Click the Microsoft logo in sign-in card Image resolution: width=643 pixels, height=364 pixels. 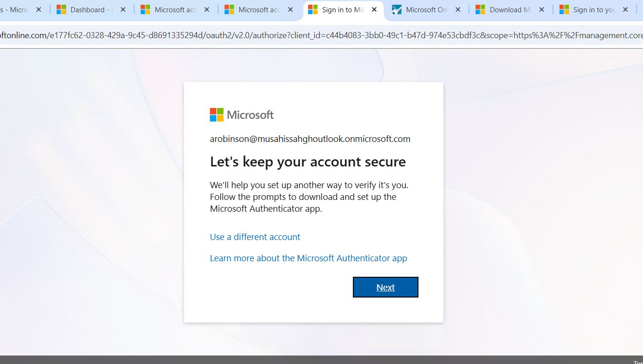[242, 115]
